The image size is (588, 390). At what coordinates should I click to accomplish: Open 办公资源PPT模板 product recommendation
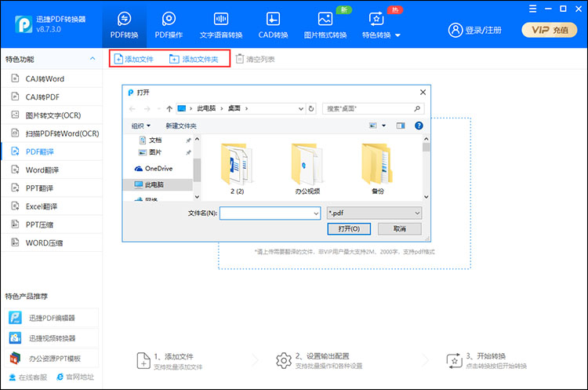coord(52,359)
